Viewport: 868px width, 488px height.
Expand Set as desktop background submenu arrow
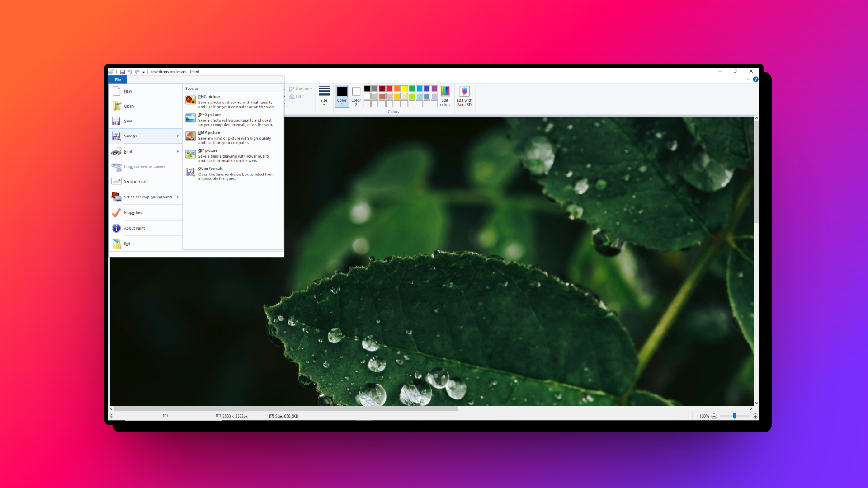[x=178, y=197]
